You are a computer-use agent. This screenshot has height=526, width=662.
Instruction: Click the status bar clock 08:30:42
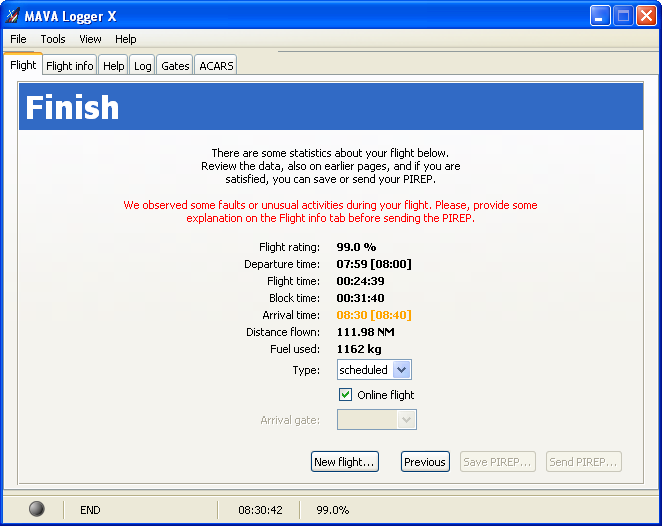[260, 510]
